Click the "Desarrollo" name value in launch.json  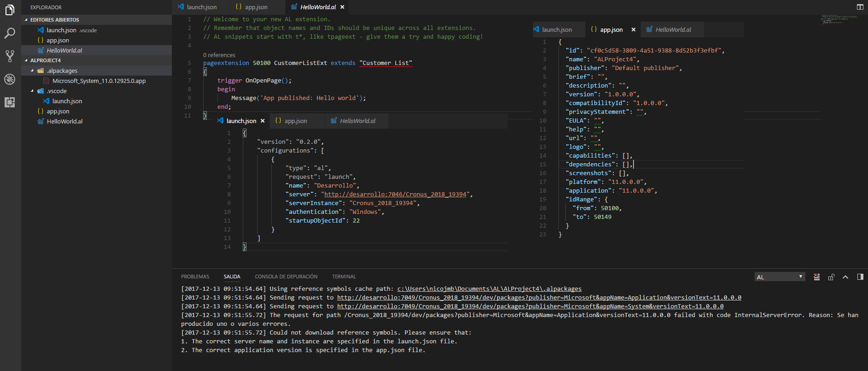tap(334, 186)
